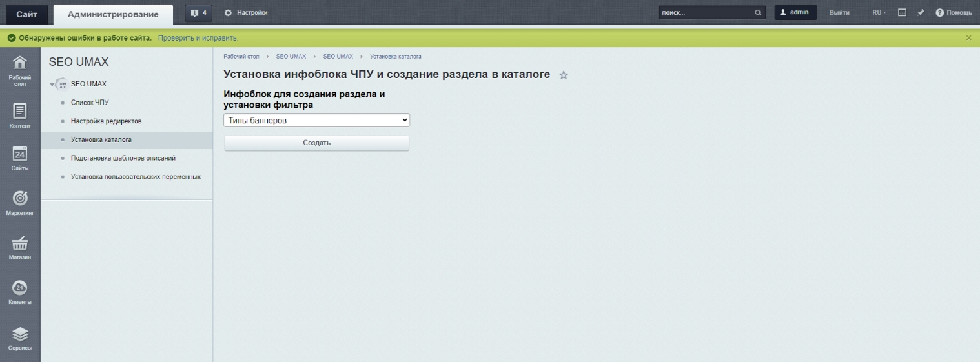Open the Магазин sidebar section

point(20,248)
